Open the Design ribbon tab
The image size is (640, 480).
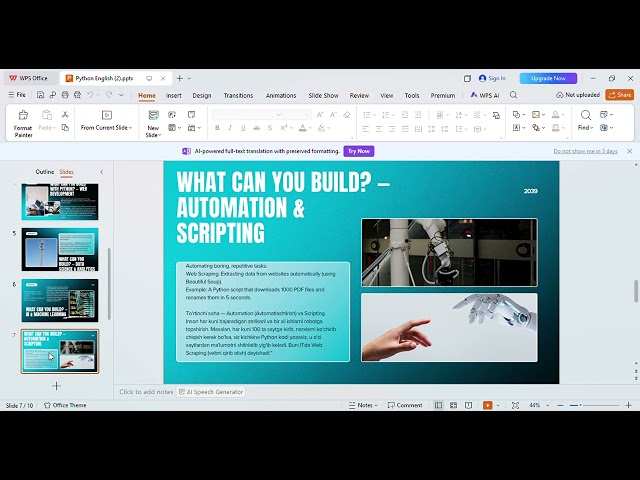[202, 96]
